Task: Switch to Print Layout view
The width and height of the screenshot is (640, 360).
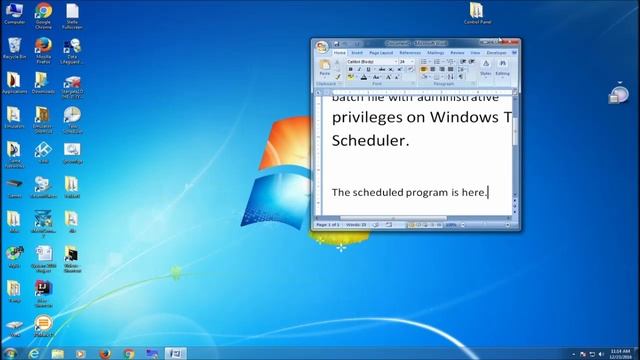Action: [411, 225]
